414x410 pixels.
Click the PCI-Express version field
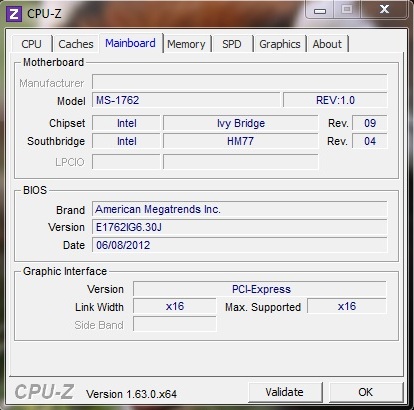pos(260,289)
